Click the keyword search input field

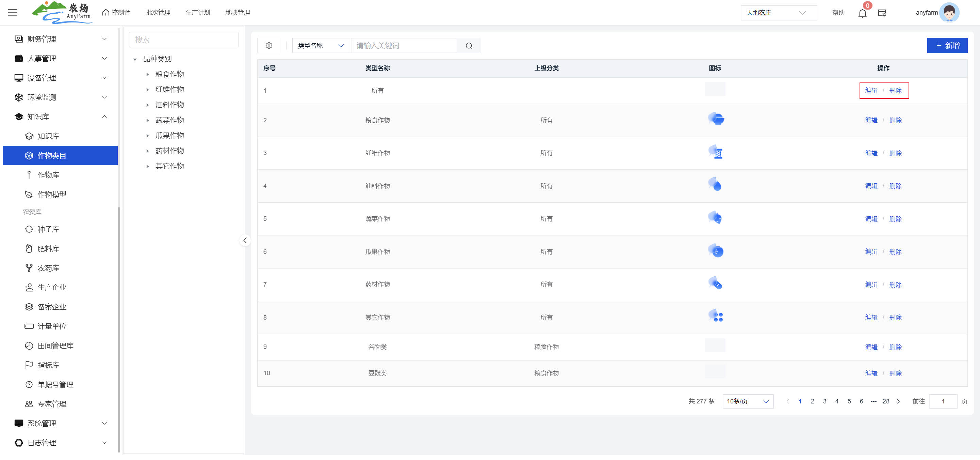(x=403, y=46)
